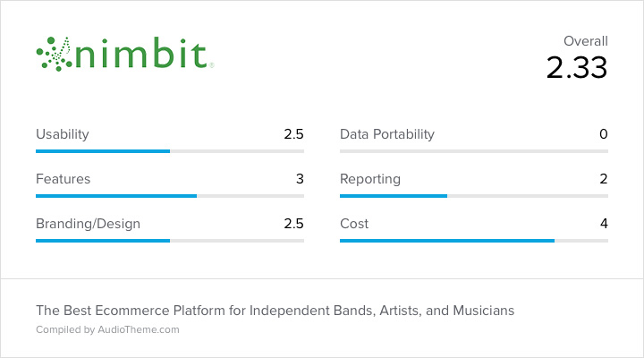644x358 pixels.
Task: Open the Compiled by AudioTheme.com credit
Action: click(107, 329)
